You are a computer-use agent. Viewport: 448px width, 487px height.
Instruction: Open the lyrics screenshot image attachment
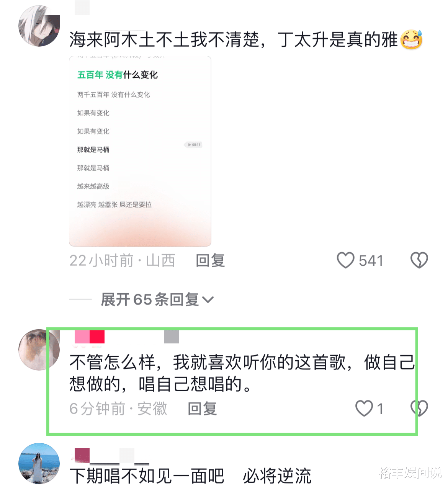(140, 151)
